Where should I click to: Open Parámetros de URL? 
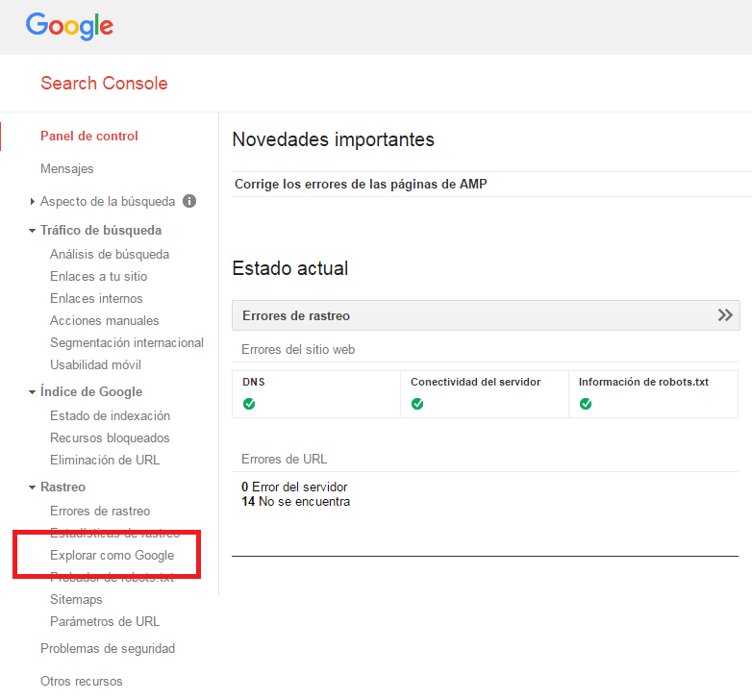pos(105,621)
